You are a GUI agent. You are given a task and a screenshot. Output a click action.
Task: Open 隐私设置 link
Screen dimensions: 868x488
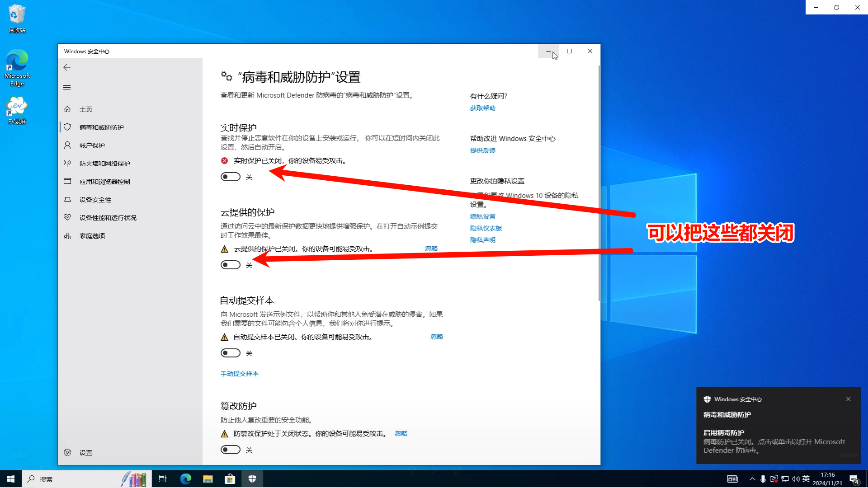tap(483, 216)
